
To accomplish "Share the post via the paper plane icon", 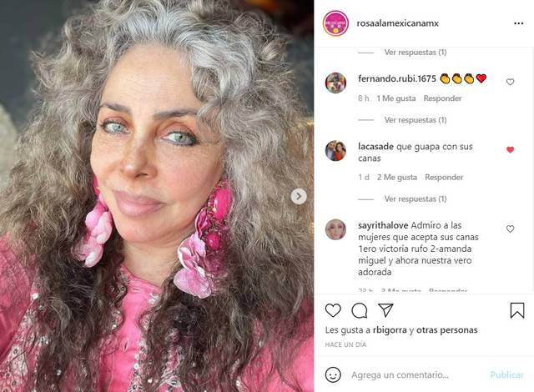I will tap(385, 310).
